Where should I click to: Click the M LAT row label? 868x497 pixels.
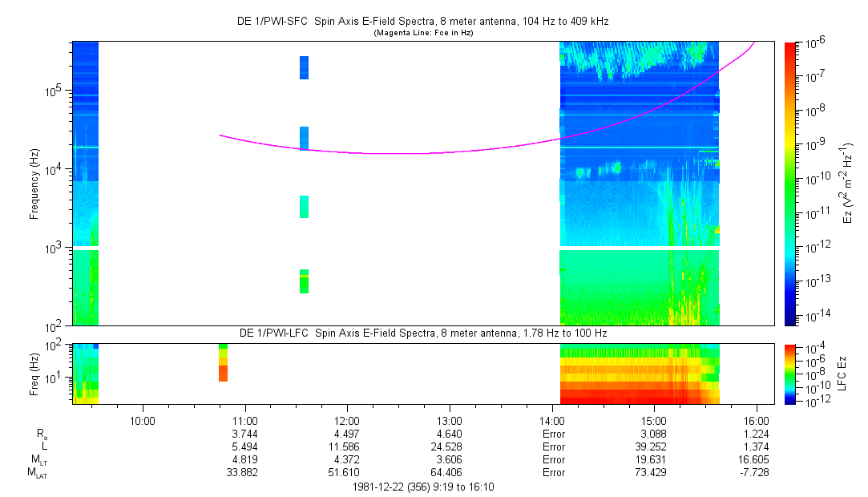tap(38, 473)
